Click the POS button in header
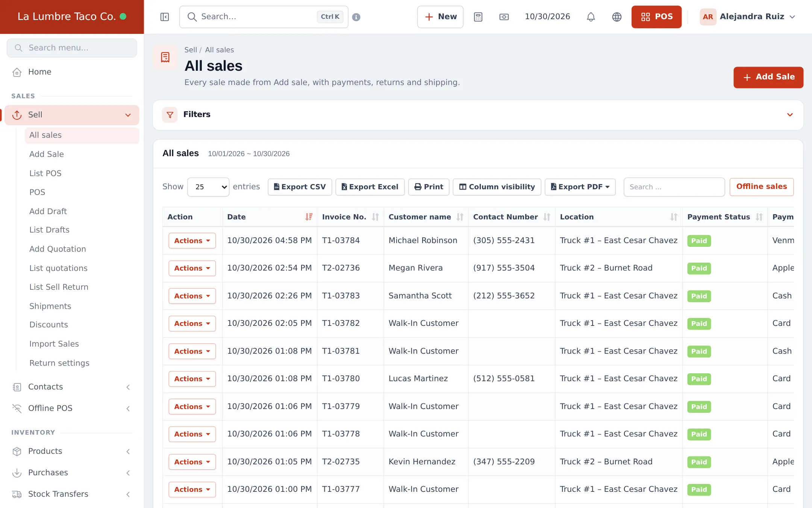 coord(656,17)
